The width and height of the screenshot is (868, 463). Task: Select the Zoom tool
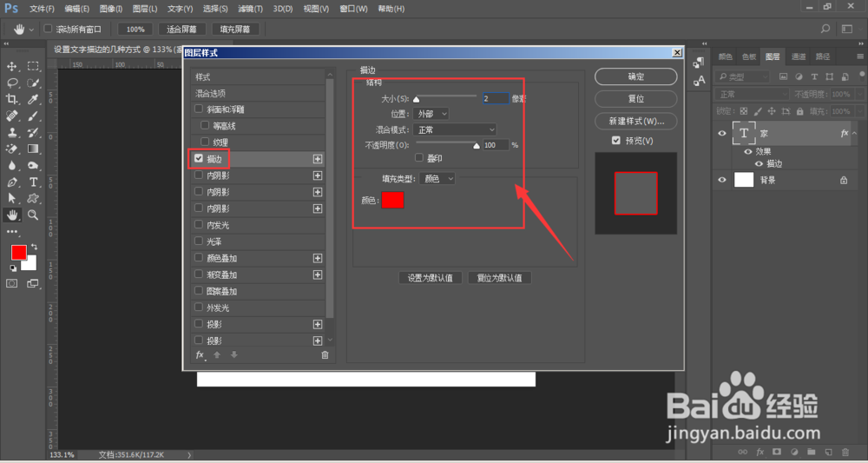(33, 215)
